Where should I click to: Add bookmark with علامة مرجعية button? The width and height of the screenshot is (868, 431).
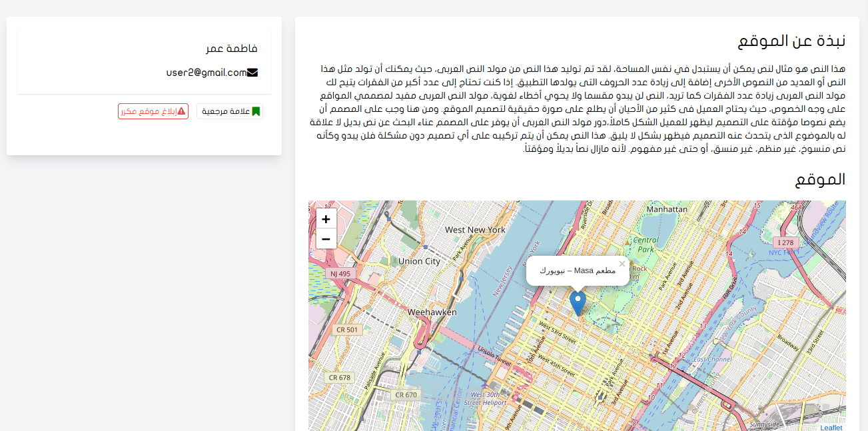coord(230,111)
